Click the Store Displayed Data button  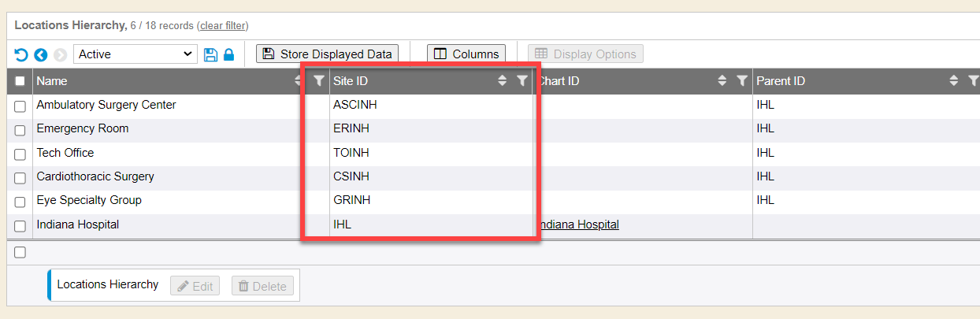328,54
